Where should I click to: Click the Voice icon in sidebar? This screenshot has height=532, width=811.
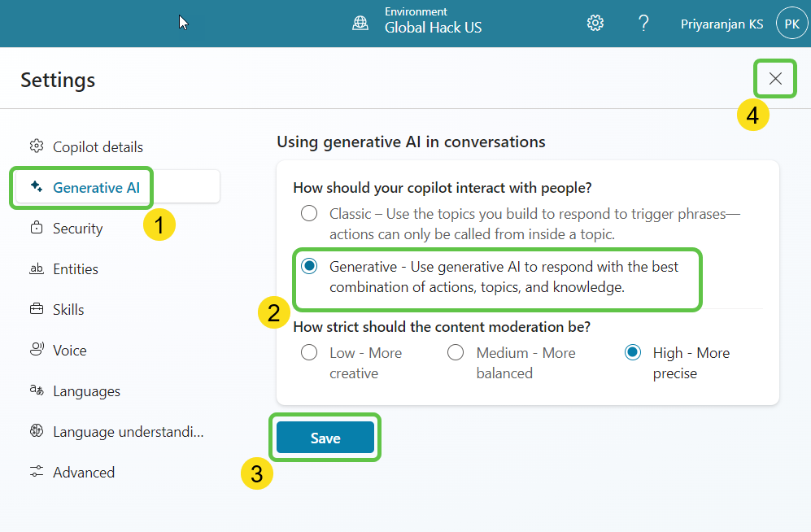pyautogui.click(x=36, y=350)
